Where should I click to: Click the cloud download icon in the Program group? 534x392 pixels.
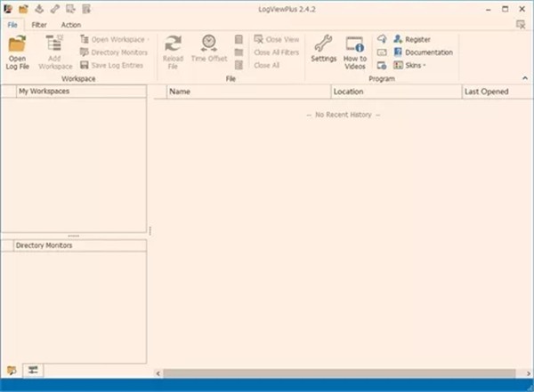tap(382, 39)
